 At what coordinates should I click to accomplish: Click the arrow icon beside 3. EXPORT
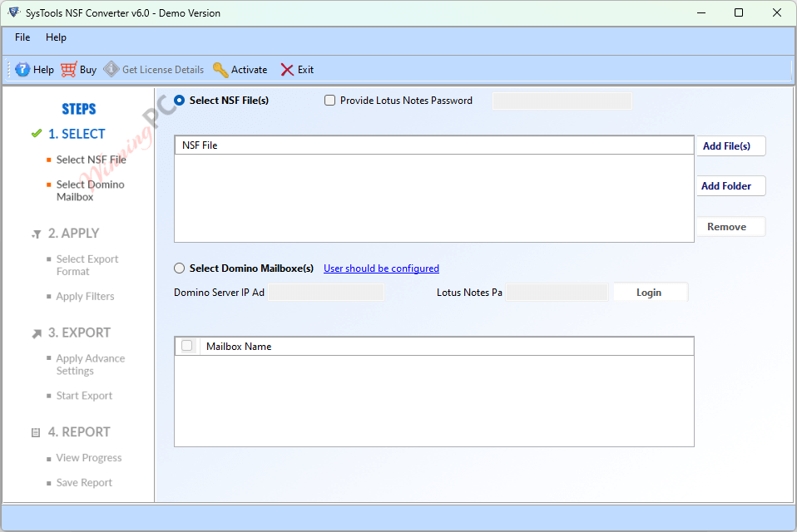(x=37, y=333)
